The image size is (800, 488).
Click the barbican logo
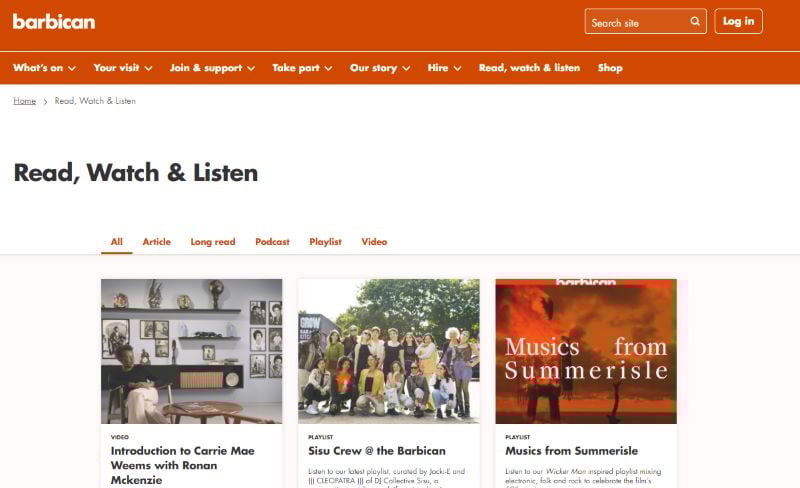(x=54, y=21)
